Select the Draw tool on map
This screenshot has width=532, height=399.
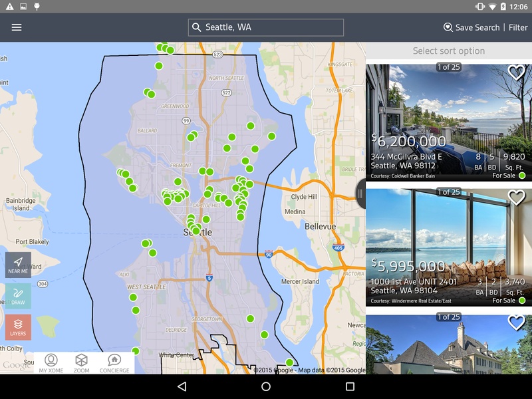[x=18, y=296]
